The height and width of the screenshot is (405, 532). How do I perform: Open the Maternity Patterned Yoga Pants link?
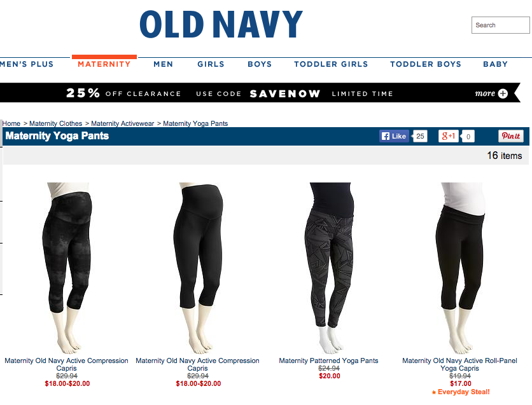click(x=328, y=360)
